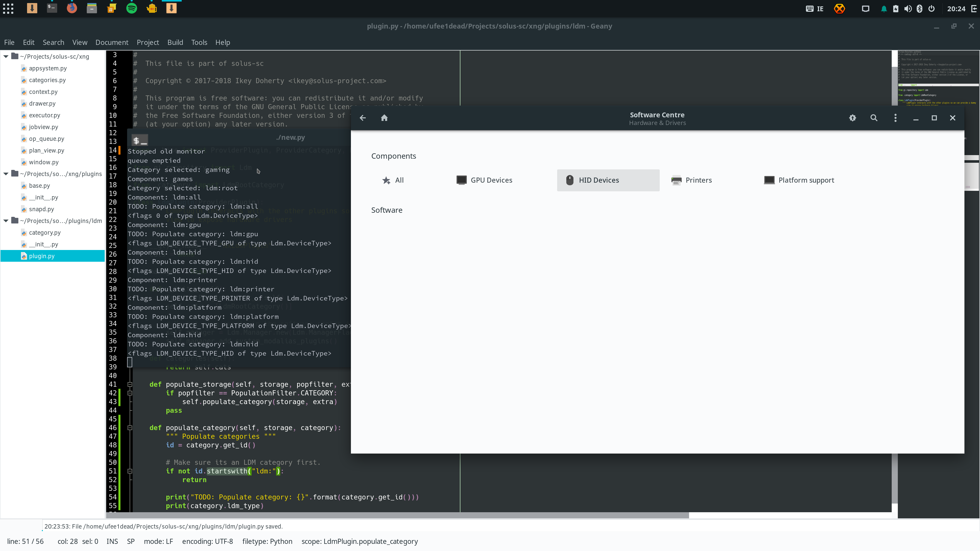Click the clock showing 20:24
The width and height of the screenshot is (980, 551).
[956, 9]
